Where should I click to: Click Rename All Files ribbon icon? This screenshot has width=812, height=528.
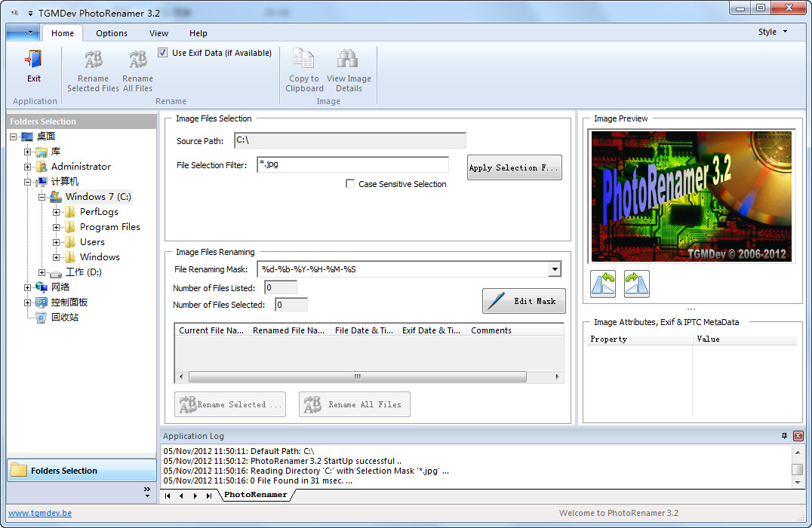pyautogui.click(x=138, y=59)
